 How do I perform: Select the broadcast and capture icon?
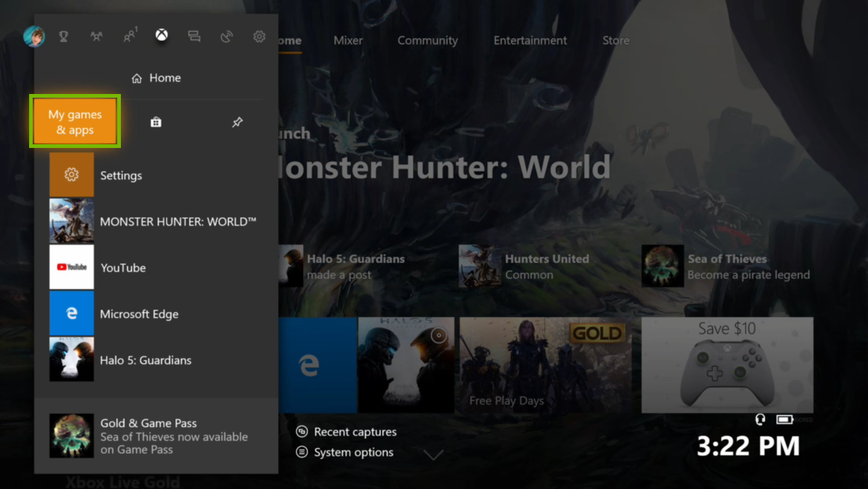pos(226,36)
